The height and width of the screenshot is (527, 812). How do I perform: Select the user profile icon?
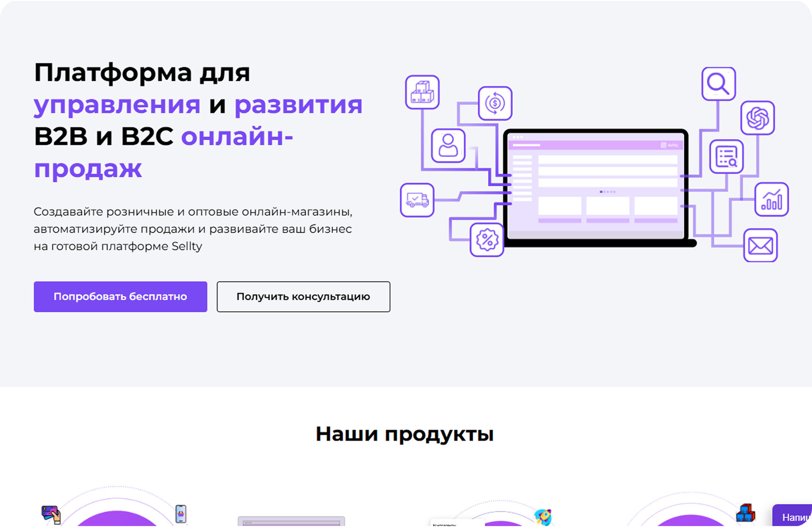point(448,145)
